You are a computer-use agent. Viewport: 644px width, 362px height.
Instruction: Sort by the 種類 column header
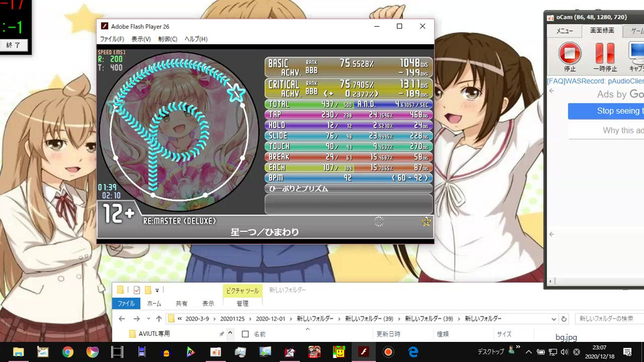pyautogui.click(x=442, y=334)
